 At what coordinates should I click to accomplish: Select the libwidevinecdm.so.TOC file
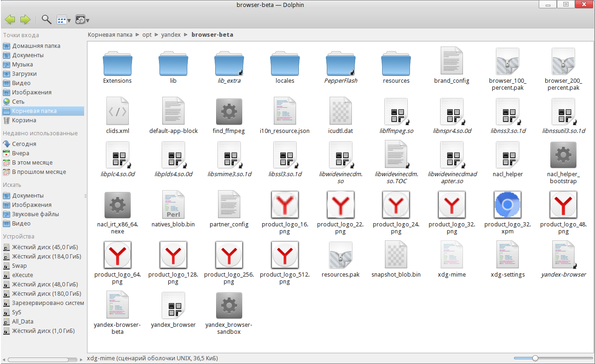[397, 163]
